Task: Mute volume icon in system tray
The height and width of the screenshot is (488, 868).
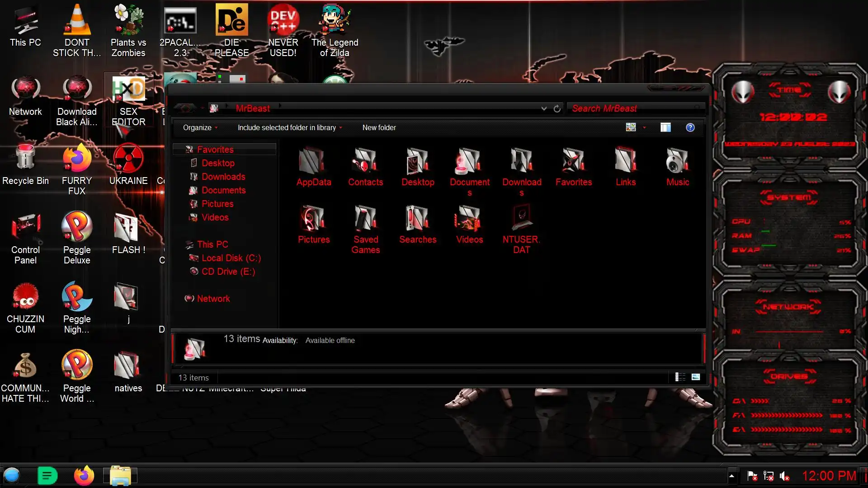Action: (784, 476)
